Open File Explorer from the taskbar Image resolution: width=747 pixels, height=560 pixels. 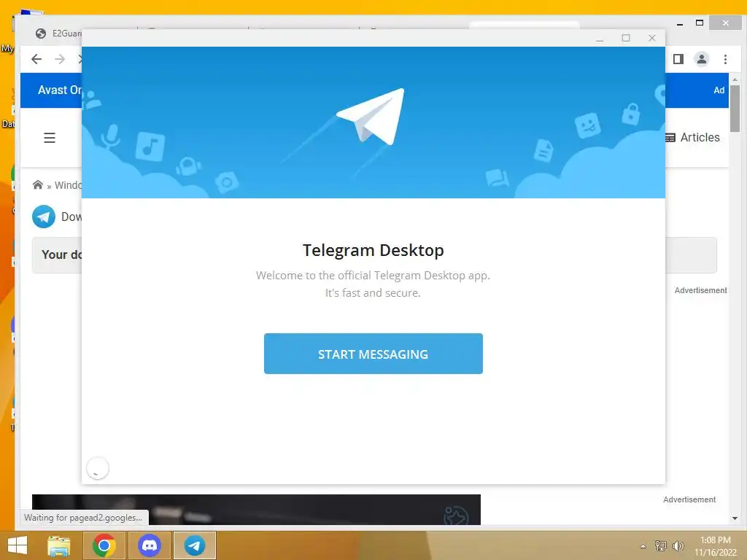(x=58, y=545)
